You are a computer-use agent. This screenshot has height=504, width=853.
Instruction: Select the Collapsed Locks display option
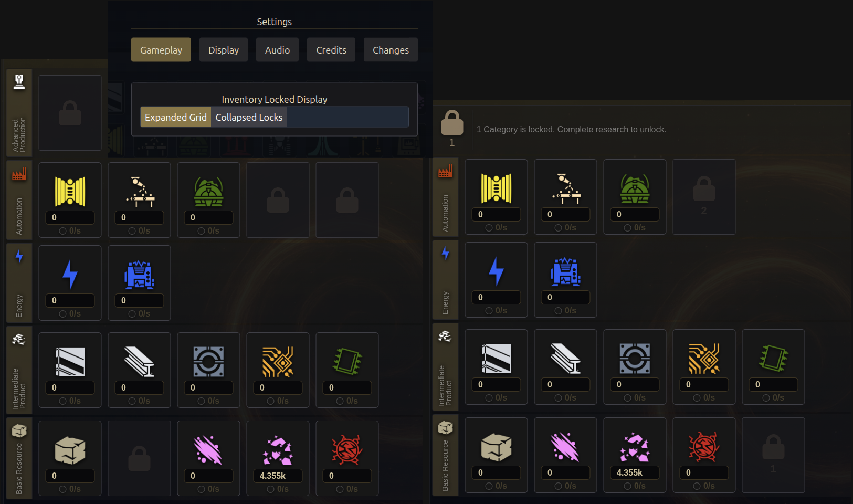pyautogui.click(x=249, y=117)
